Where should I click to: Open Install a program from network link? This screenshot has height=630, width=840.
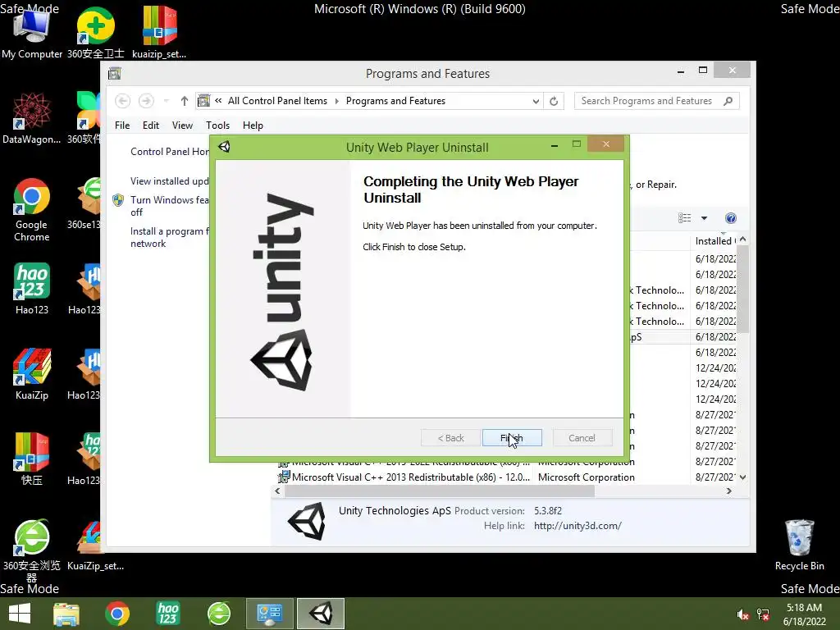[x=169, y=237]
